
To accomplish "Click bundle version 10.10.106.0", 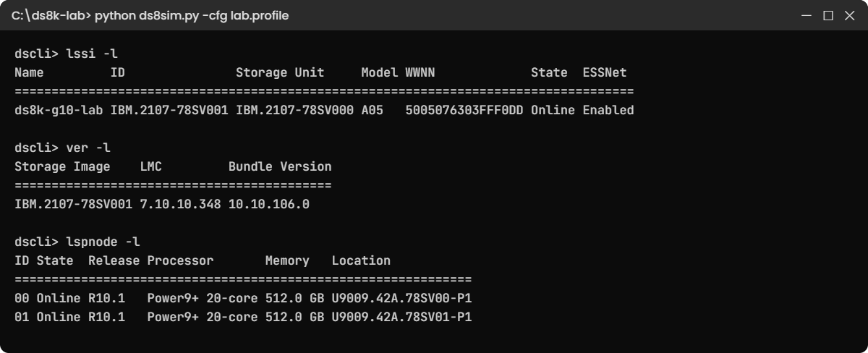I will (x=269, y=204).
